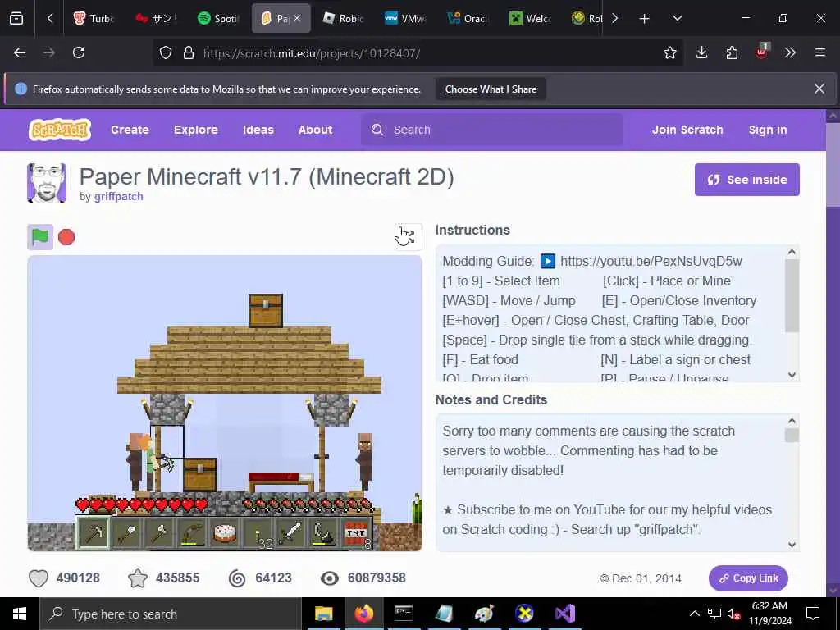
Task: Copy the project link
Action: 748,578
